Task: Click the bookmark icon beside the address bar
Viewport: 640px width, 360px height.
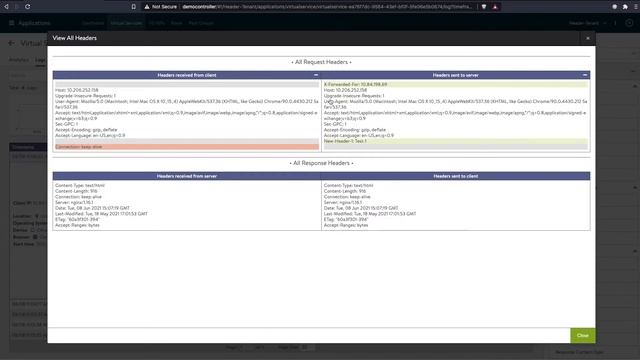Action: [x=133, y=7]
